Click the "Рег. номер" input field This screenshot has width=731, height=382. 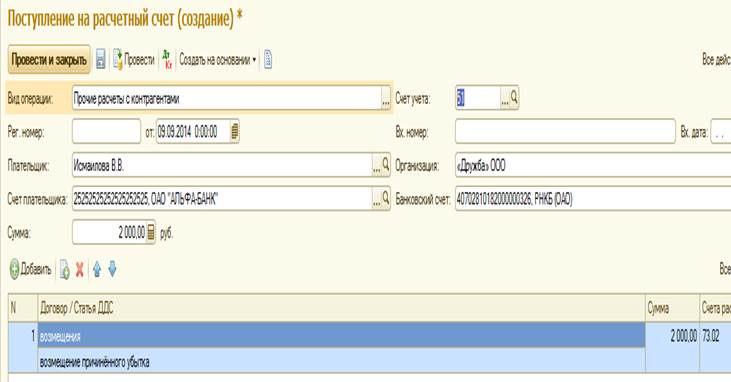coord(106,132)
